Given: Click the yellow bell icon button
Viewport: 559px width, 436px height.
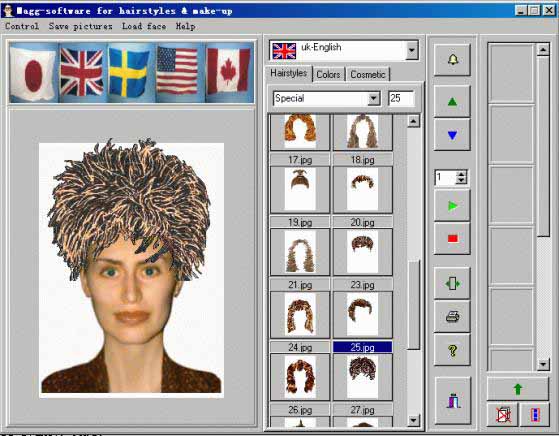Looking at the screenshot, I should point(452,60).
